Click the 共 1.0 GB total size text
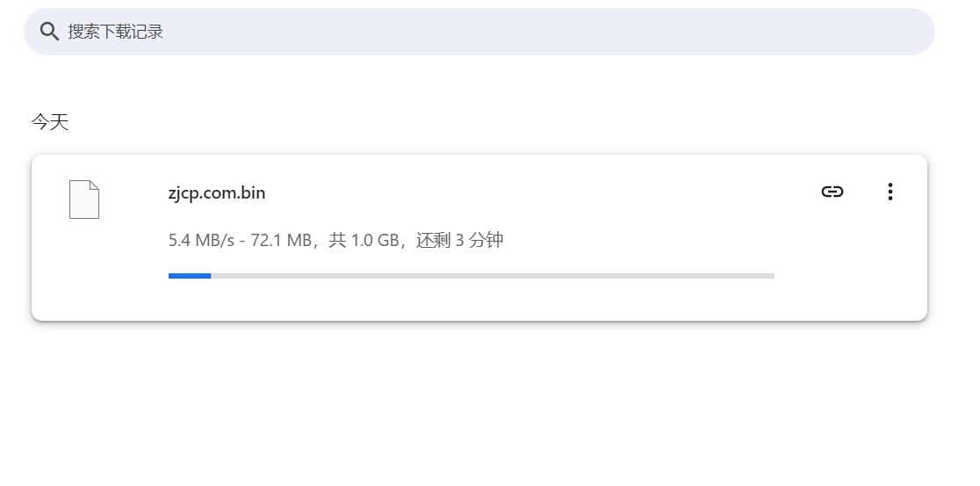This screenshot has width=980, height=486. (364, 240)
